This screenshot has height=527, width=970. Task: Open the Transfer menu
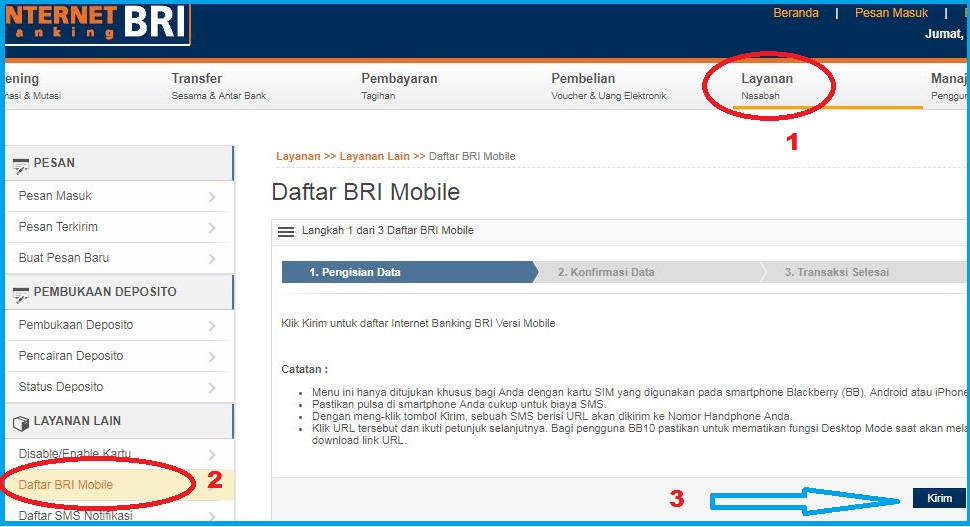click(218, 87)
